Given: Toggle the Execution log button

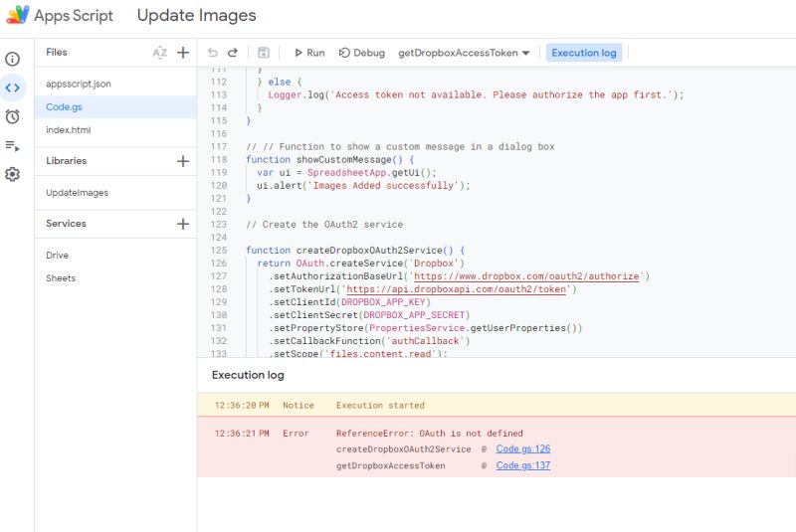Looking at the screenshot, I should [584, 53].
